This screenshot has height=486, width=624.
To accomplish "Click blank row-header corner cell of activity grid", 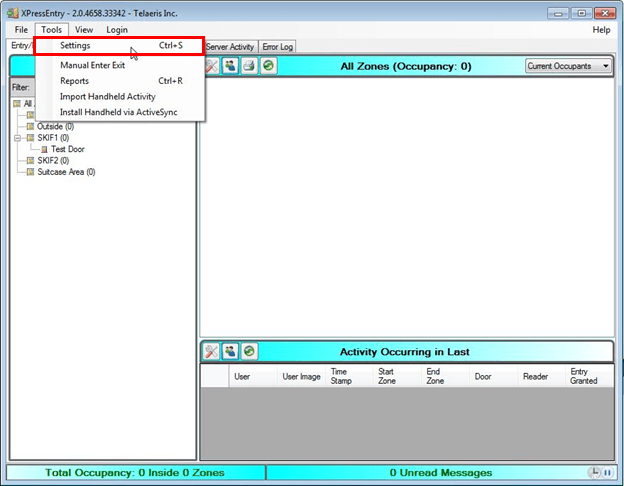I will tap(214, 376).
